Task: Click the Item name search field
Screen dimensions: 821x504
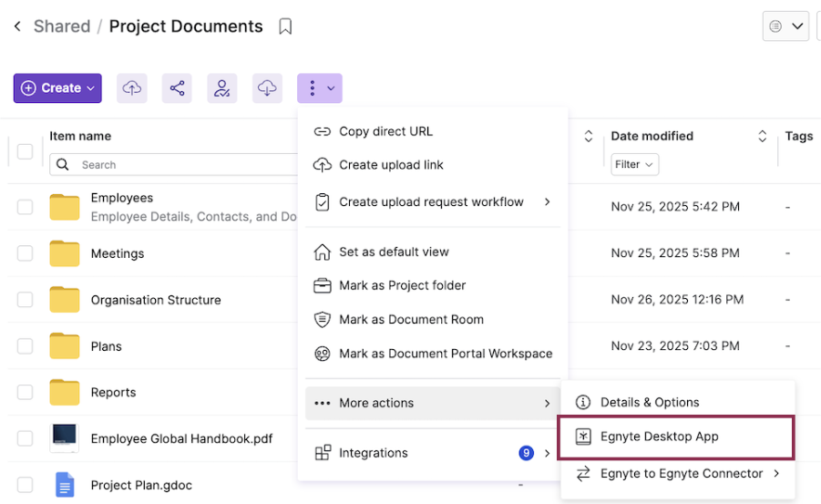Action: coord(174,165)
